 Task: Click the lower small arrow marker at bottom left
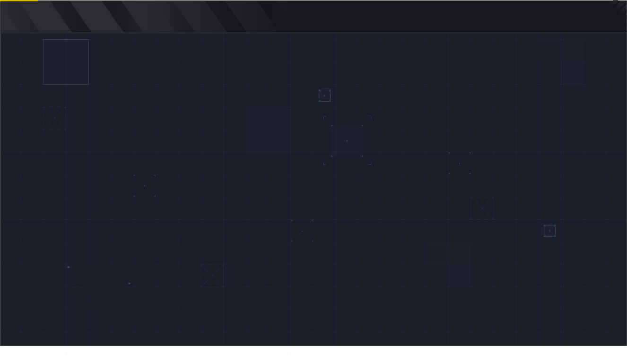pyautogui.click(x=129, y=283)
